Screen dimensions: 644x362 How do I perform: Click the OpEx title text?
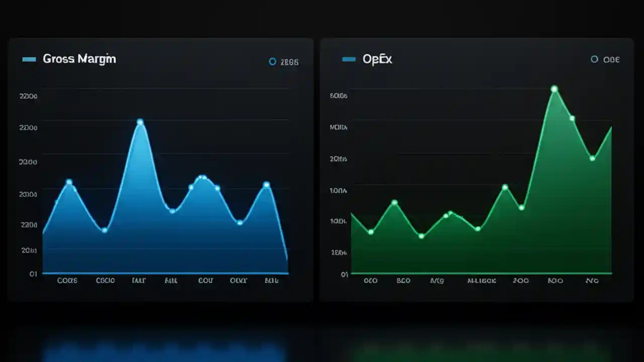click(377, 59)
